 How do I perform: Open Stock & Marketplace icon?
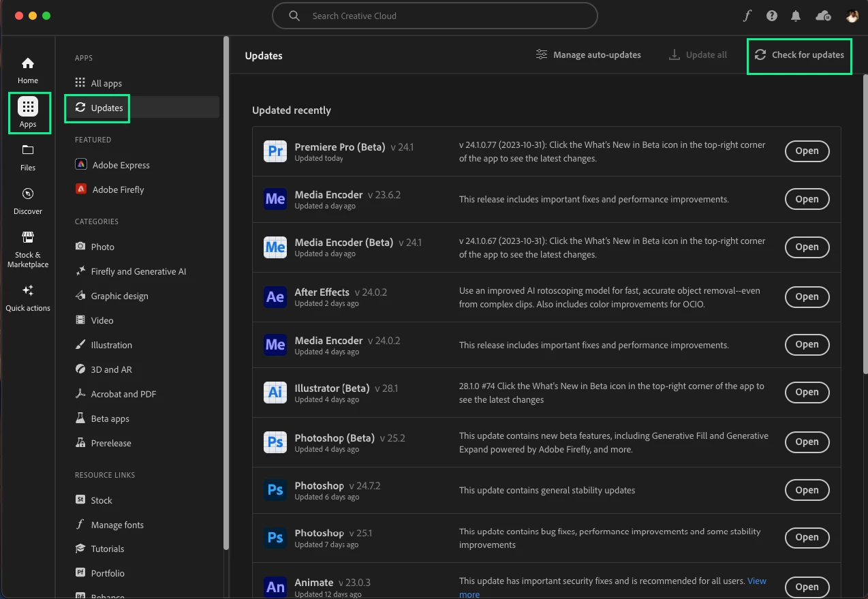click(28, 237)
